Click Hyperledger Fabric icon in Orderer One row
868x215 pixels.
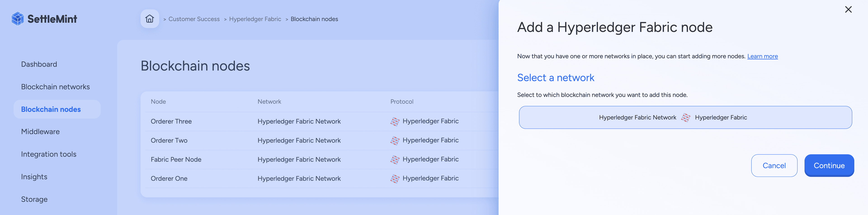click(395, 179)
